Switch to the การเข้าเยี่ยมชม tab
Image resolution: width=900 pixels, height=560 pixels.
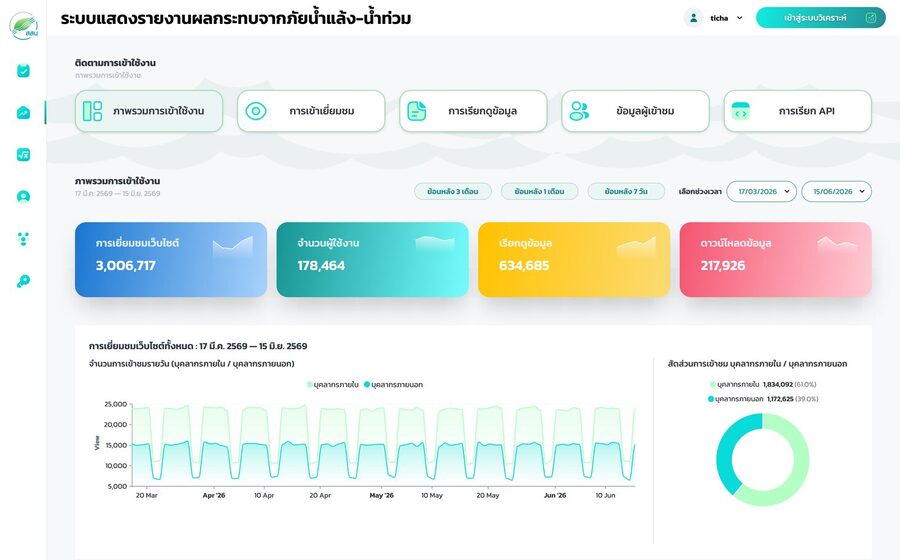pyautogui.click(x=311, y=111)
